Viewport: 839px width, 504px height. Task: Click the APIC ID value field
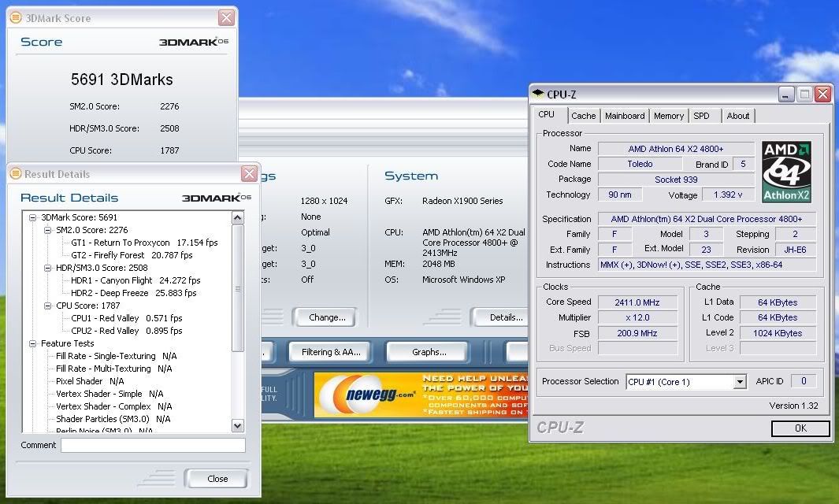(x=803, y=381)
